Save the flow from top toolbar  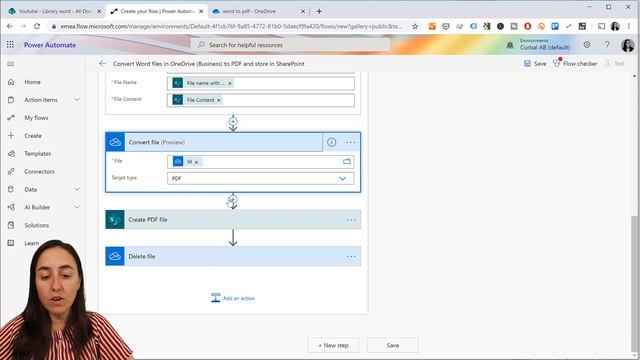(x=535, y=64)
